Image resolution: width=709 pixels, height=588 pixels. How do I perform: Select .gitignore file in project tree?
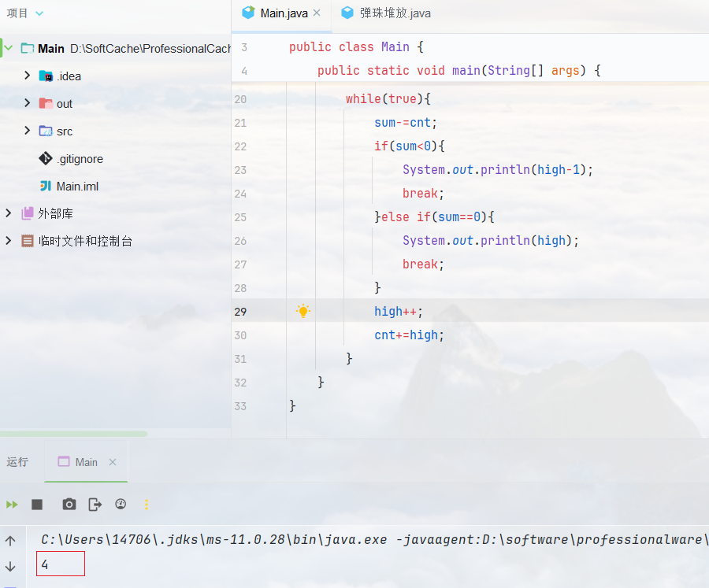tap(80, 158)
